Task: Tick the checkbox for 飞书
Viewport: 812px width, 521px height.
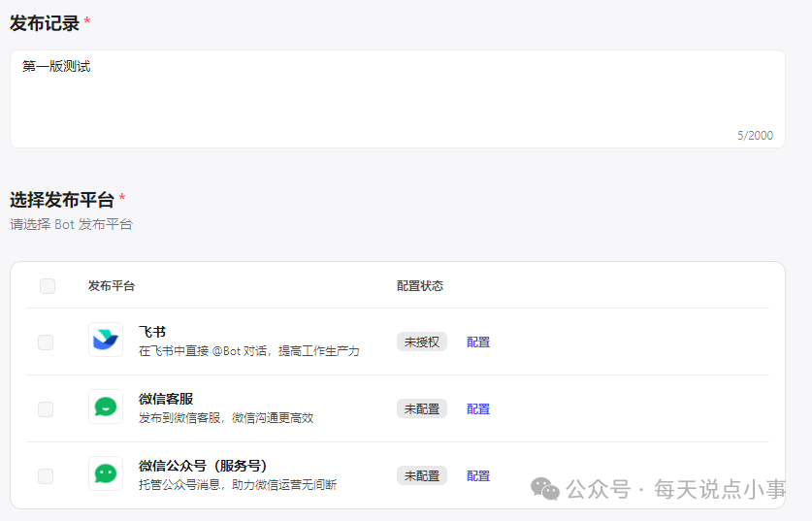Action: click(46, 342)
